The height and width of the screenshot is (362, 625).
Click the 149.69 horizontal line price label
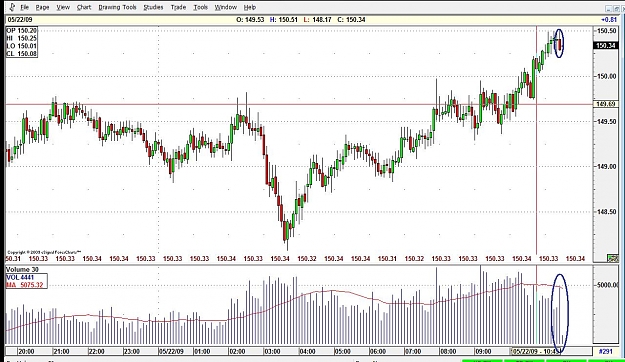pos(605,104)
